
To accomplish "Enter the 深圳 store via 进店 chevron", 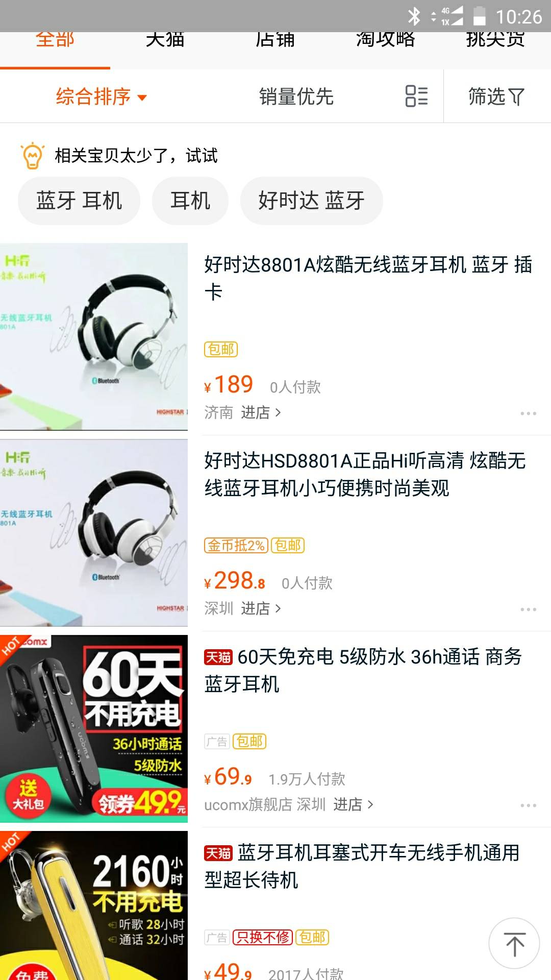I will click(x=261, y=608).
